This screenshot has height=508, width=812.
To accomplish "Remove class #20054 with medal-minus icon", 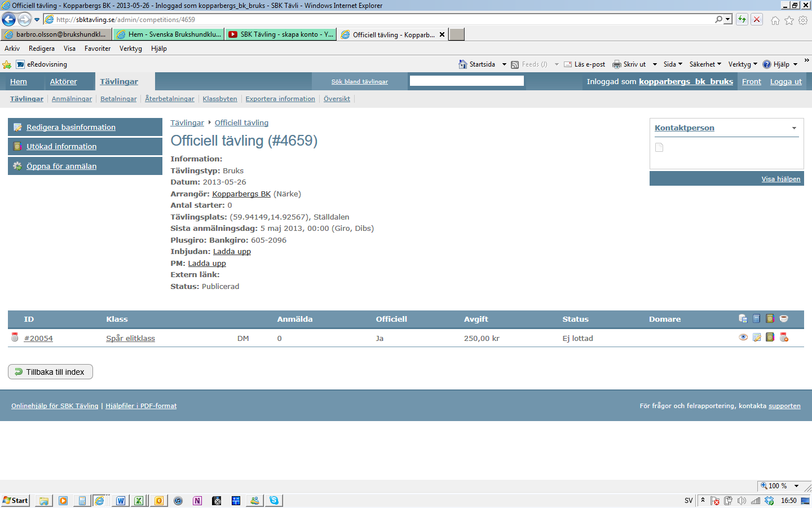I will [x=784, y=338].
